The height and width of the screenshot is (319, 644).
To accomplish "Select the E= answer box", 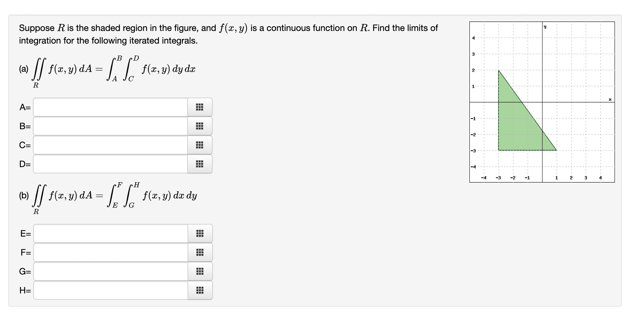I will pos(111,234).
